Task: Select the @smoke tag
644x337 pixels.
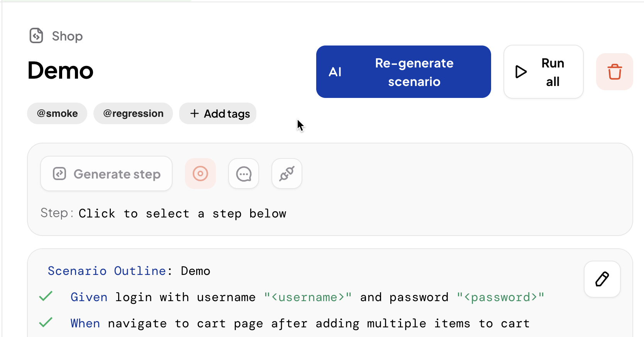Action: [57, 113]
